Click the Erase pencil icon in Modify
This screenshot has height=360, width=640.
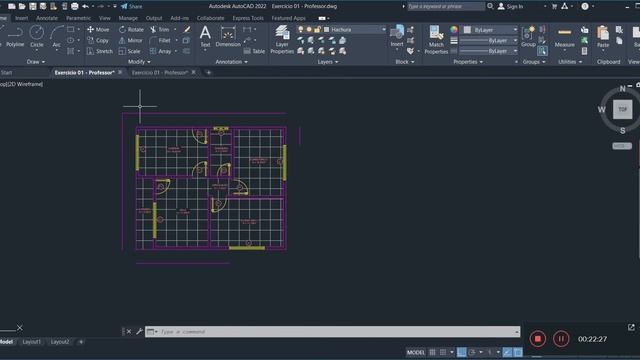point(187,29)
